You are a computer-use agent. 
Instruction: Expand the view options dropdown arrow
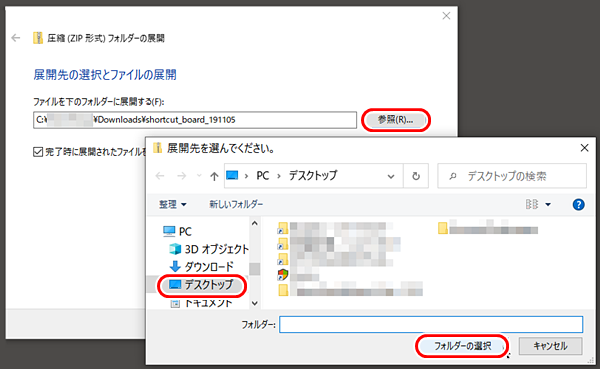[548, 204]
